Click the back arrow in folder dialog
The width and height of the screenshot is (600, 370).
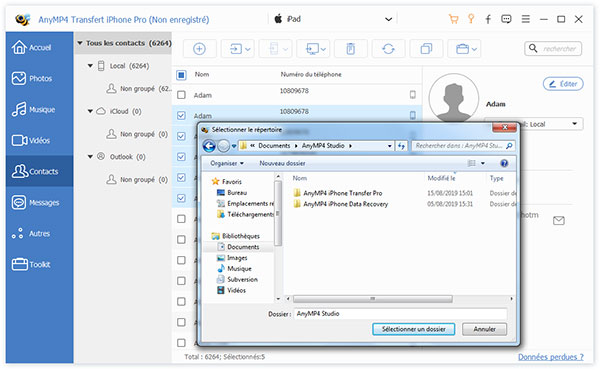click(209, 146)
